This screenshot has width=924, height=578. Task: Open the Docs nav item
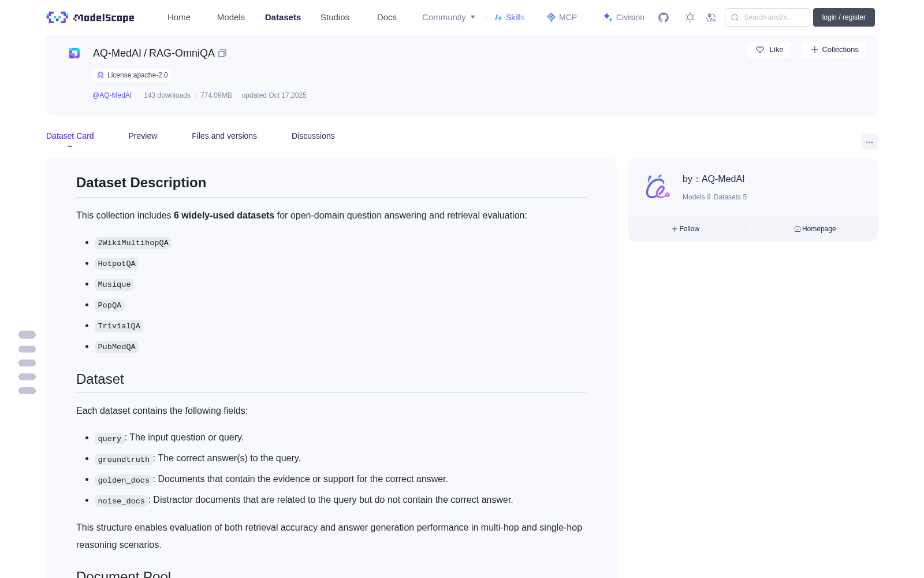(387, 17)
